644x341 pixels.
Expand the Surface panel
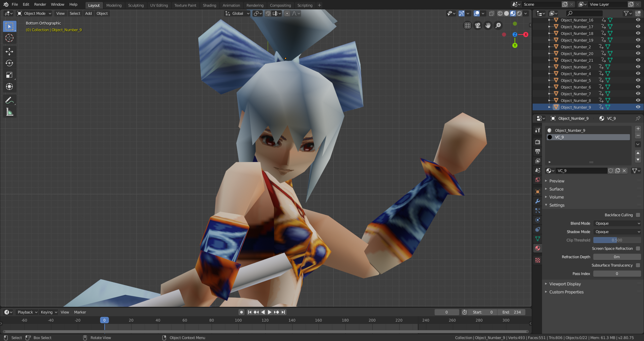(556, 189)
